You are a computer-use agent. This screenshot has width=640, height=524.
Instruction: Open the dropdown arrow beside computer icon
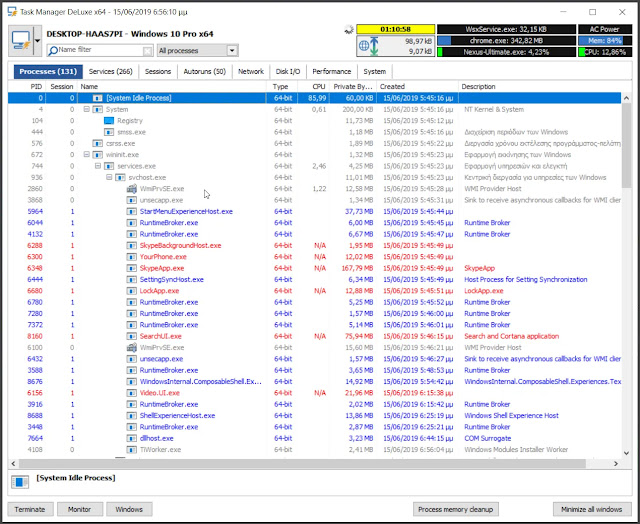point(38,41)
